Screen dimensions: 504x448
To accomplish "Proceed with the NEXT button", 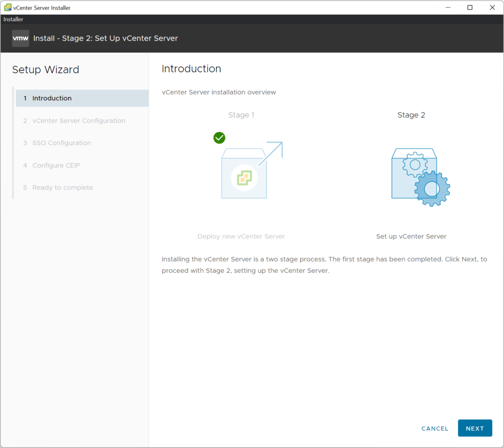I will [475, 428].
